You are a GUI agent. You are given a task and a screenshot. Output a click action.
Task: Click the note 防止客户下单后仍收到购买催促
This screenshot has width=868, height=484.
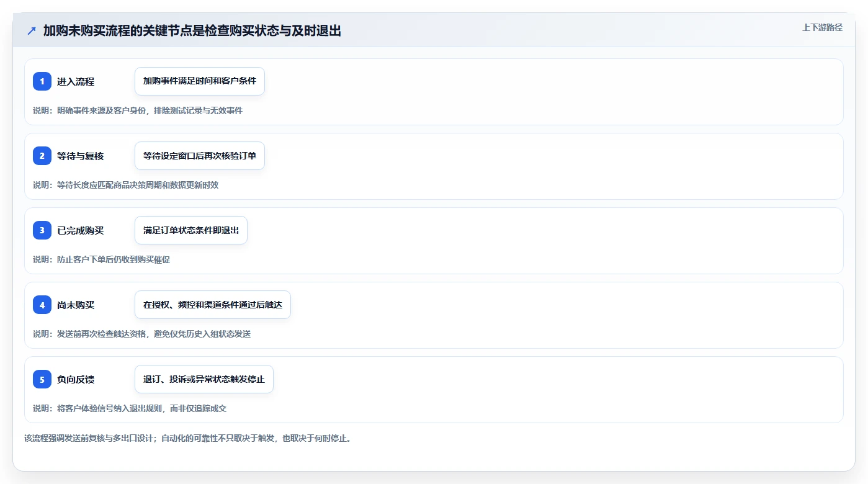pyautogui.click(x=102, y=259)
